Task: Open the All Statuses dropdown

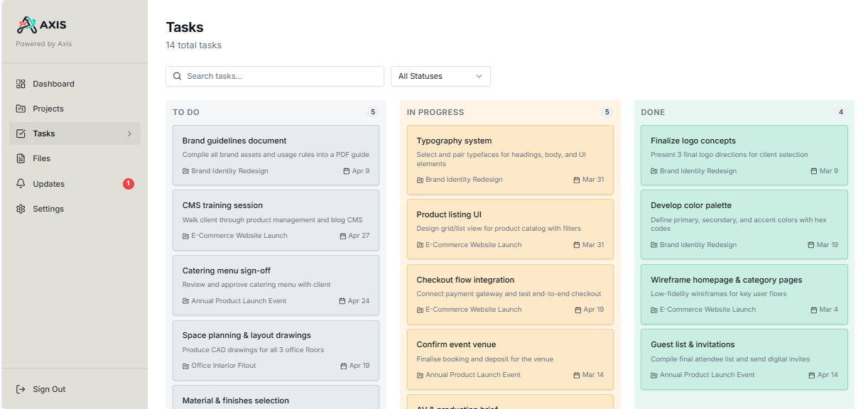Action: tap(440, 76)
